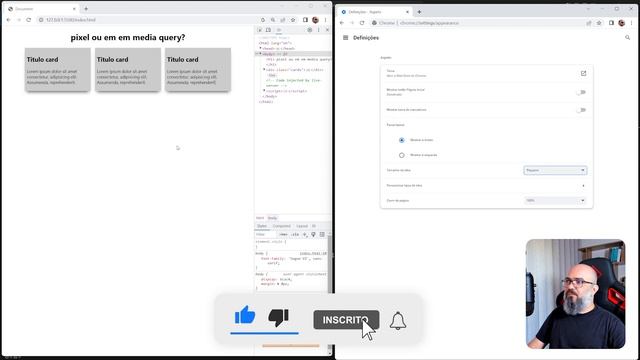Select the first side panel radio option
Screen dimensions: 640x360
click(x=402, y=140)
